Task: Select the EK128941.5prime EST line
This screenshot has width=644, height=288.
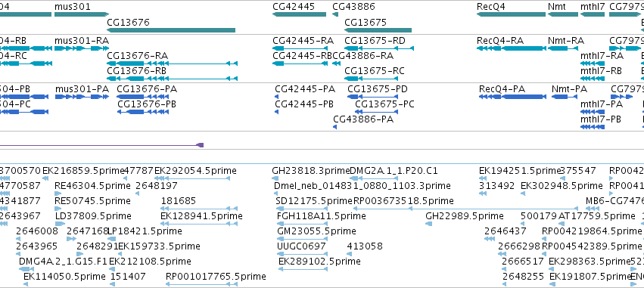Action: coord(199,223)
